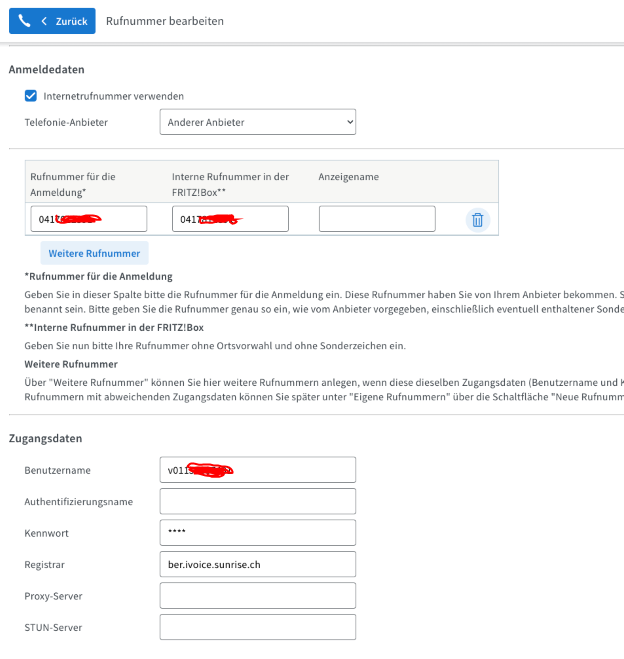The height and width of the screenshot is (659, 624).
Task: Click the Internetrufnummer verwenden label text
Action: click(x=114, y=96)
